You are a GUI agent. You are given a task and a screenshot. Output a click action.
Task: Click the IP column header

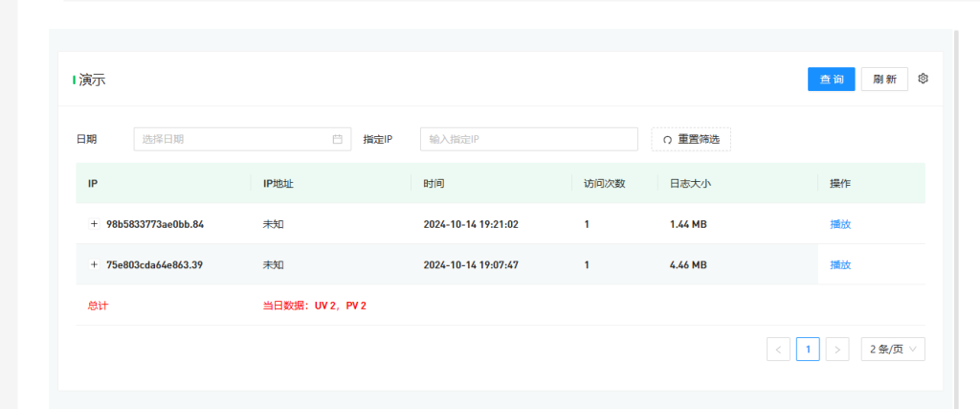93,183
